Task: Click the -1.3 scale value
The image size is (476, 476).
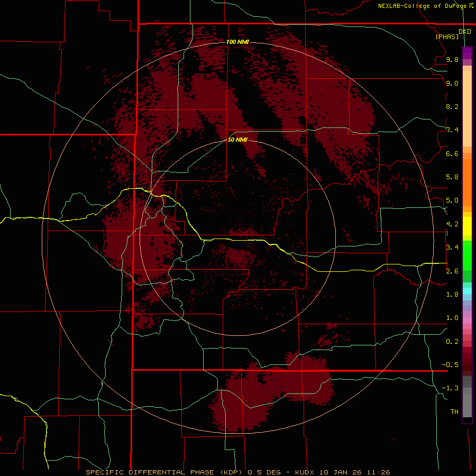Action: [x=450, y=388]
